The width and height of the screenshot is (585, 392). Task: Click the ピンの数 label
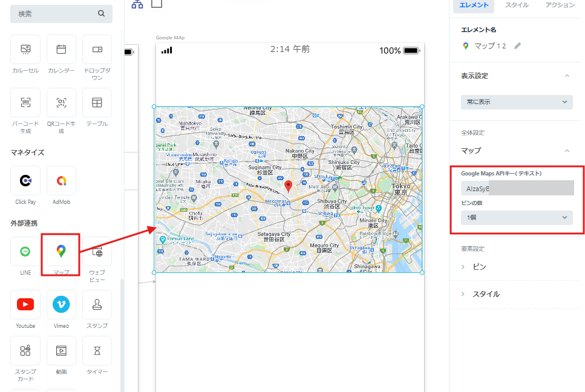pyautogui.click(x=472, y=203)
